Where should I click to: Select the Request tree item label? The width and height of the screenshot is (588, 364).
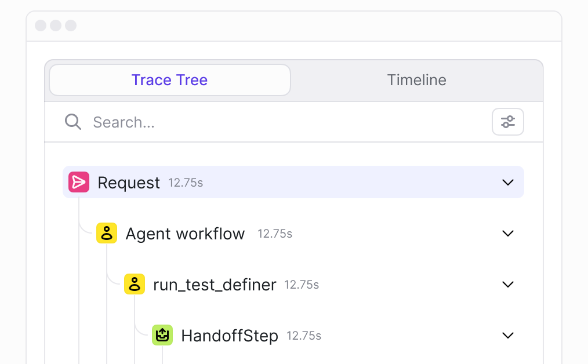click(129, 183)
